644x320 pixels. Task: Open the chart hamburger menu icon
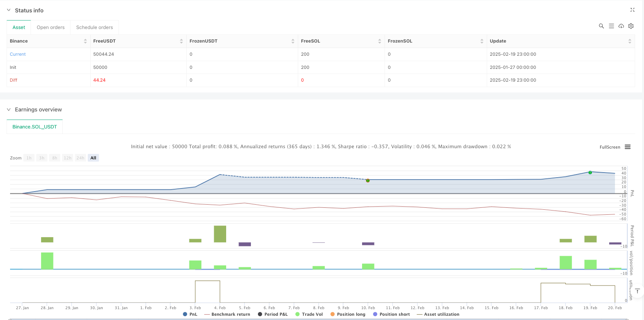(x=628, y=147)
